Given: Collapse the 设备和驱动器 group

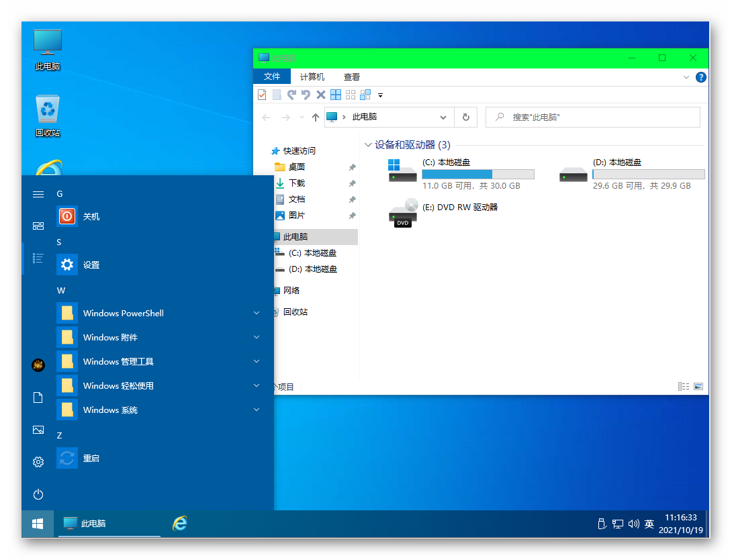Looking at the screenshot, I should pos(368,145).
